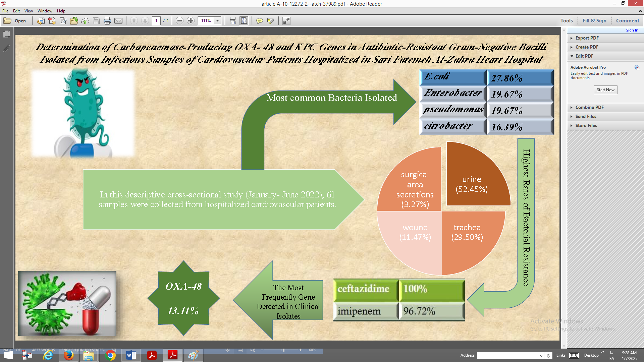Click the Sign In link

pos(632,30)
